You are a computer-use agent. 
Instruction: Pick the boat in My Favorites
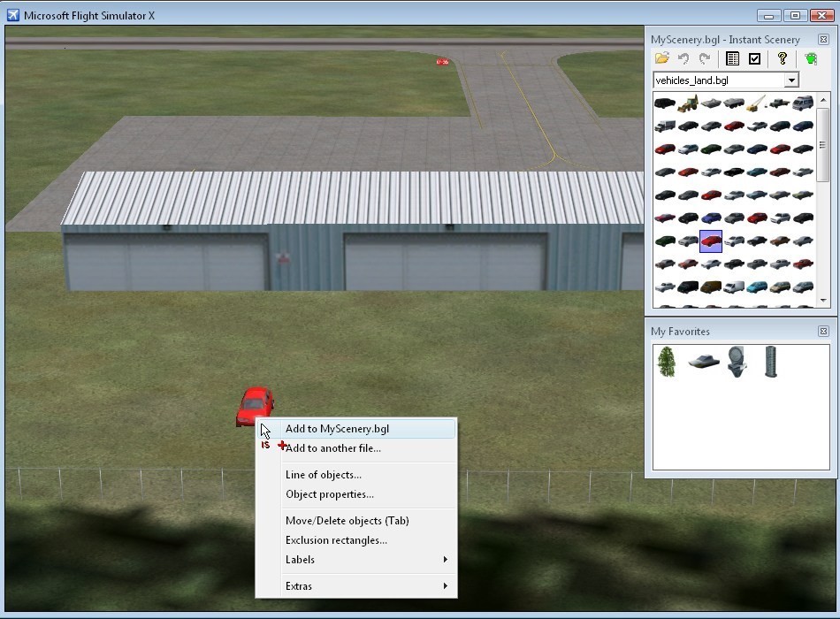(704, 362)
